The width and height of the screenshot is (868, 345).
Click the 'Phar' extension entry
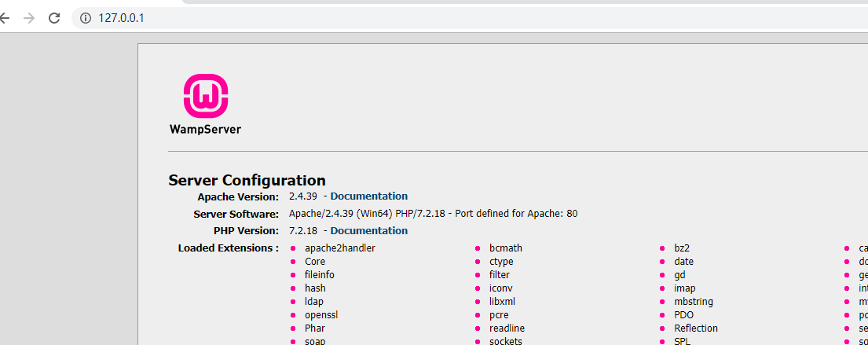point(315,328)
